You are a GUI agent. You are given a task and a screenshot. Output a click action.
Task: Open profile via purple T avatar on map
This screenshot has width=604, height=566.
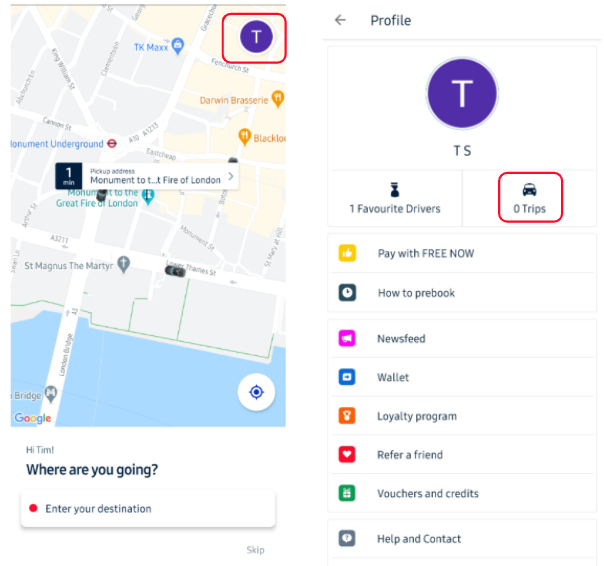pyautogui.click(x=256, y=37)
